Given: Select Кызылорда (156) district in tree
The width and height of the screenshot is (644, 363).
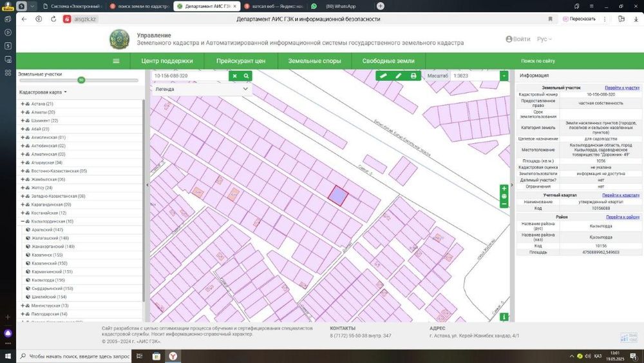Looking at the screenshot, I should click(48, 280).
